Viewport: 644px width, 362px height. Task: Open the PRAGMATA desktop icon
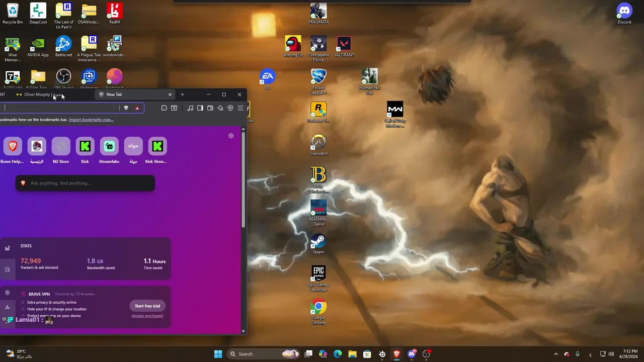(x=318, y=14)
